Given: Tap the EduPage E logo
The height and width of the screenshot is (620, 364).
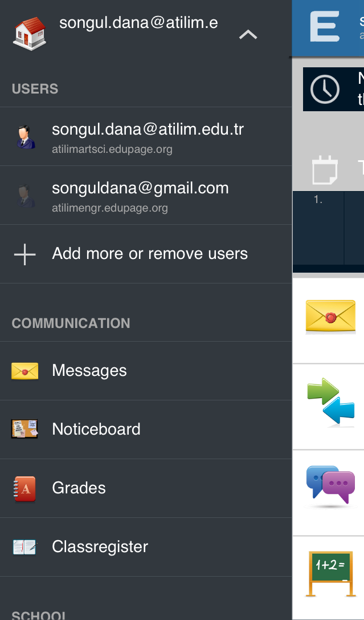Looking at the screenshot, I should point(325,27).
